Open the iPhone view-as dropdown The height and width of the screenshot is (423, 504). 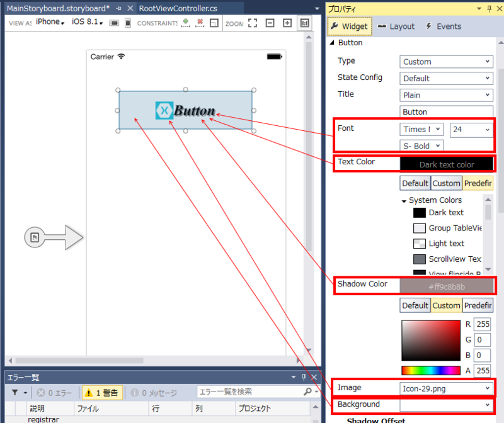tap(50, 21)
